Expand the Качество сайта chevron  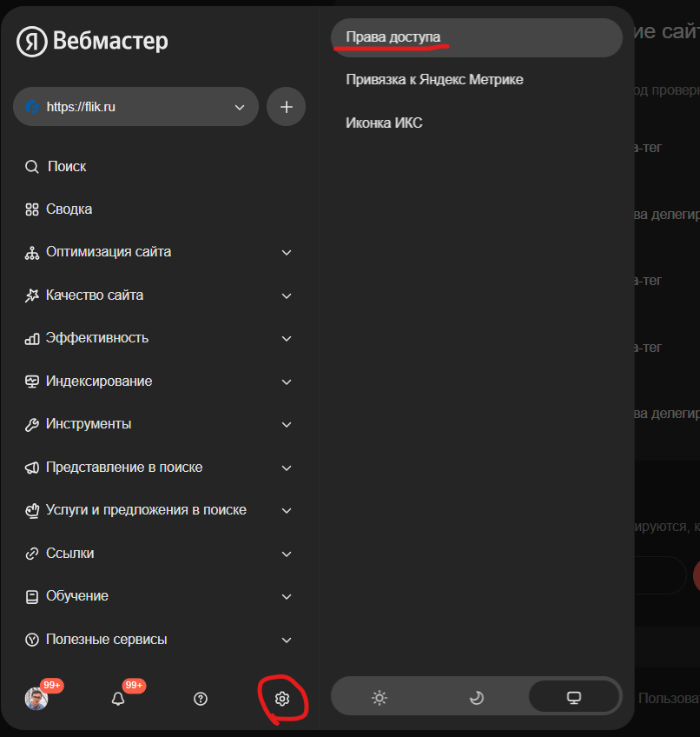coord(287,296)
